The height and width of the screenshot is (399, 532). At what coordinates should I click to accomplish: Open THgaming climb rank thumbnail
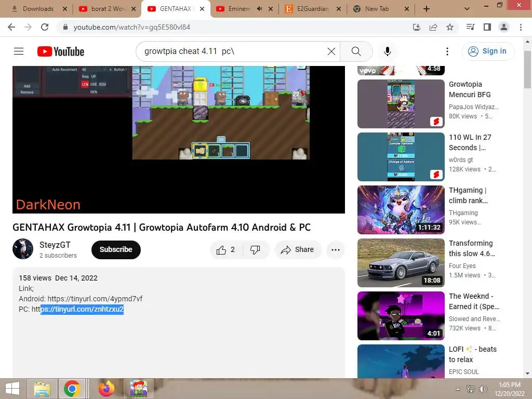click(401, 210)
